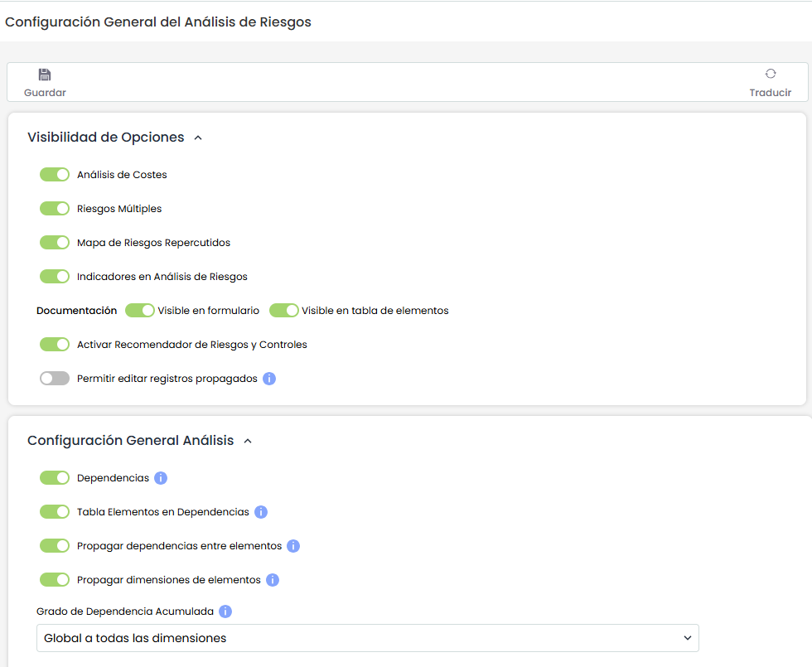Image resolution: width=812 pixels, height=667 pixels.
Task: Open info icon for Grado de Dependencia Acumulada
Action: pos(225,611)
